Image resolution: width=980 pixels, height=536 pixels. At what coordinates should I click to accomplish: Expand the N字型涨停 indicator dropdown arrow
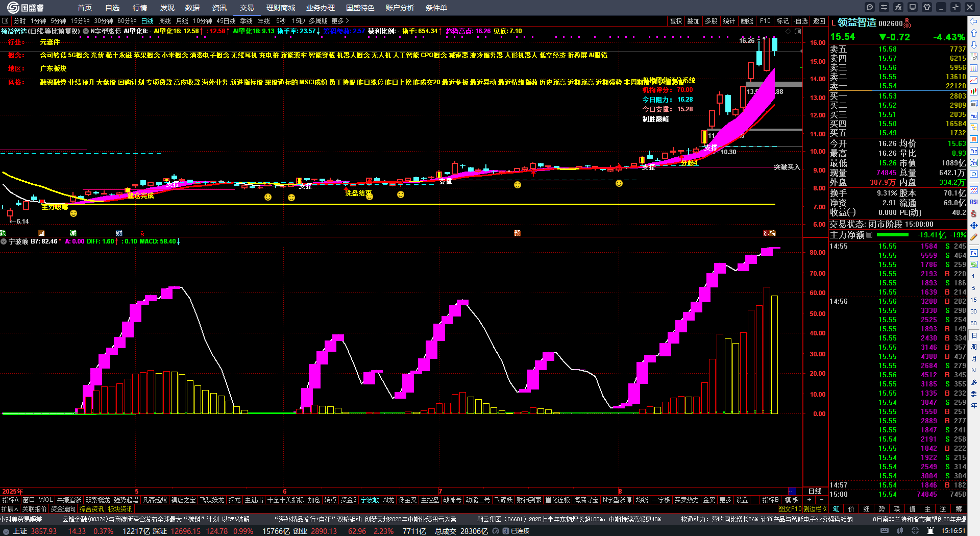[x=86, y=31]
